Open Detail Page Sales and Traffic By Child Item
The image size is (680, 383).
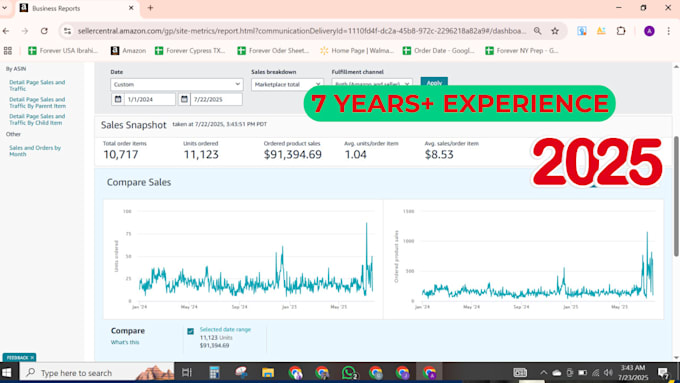37,119
